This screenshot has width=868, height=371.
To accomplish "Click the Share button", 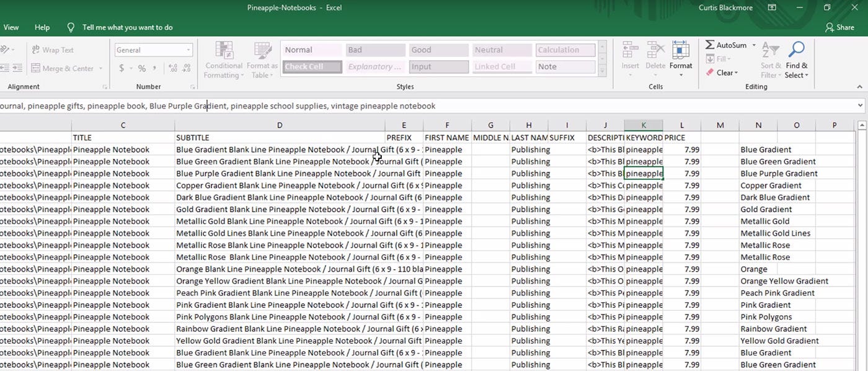I will coord(839,27).
